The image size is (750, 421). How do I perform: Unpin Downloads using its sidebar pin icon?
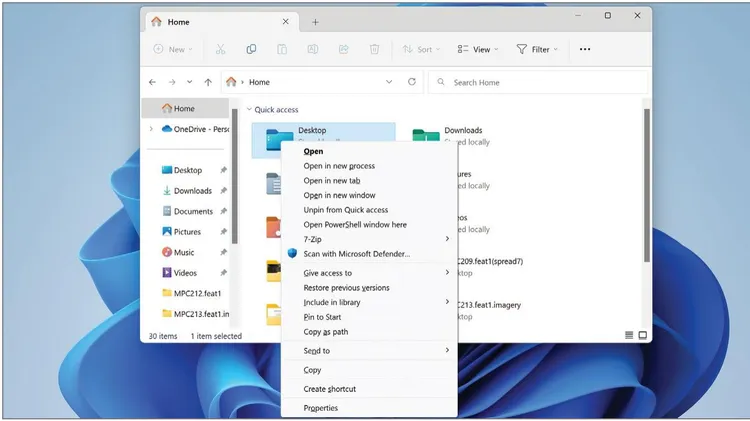[223, 191]
